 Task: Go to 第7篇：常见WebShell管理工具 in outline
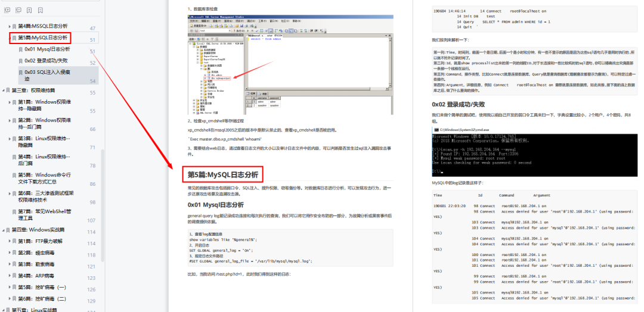pyautogui.click(x=45, y=215)
